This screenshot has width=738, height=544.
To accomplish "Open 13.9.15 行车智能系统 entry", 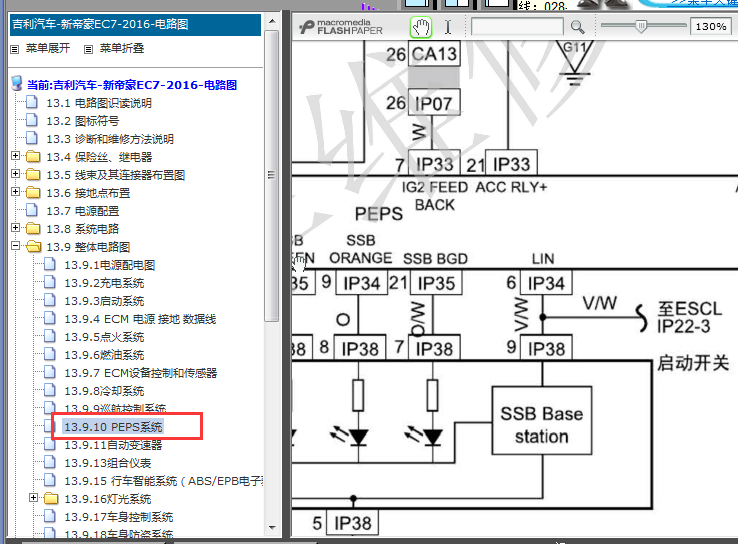I will (x=163, y=481).
